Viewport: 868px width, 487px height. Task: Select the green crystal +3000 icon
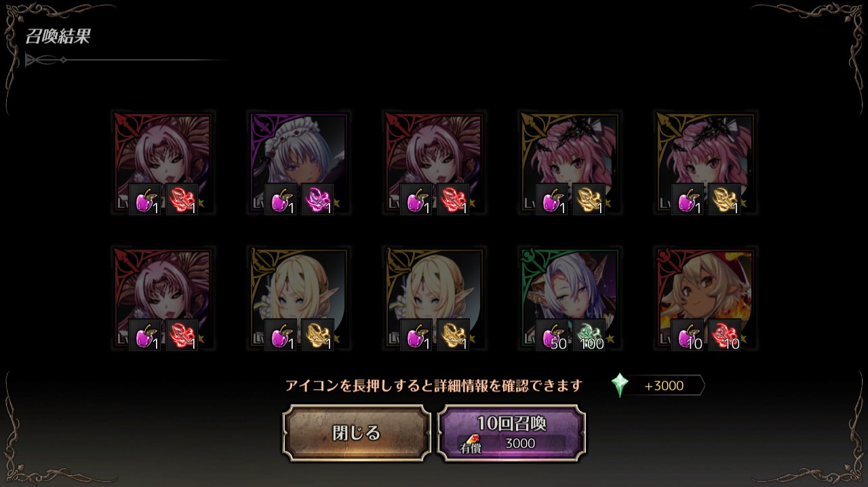[x=619, y=385]
